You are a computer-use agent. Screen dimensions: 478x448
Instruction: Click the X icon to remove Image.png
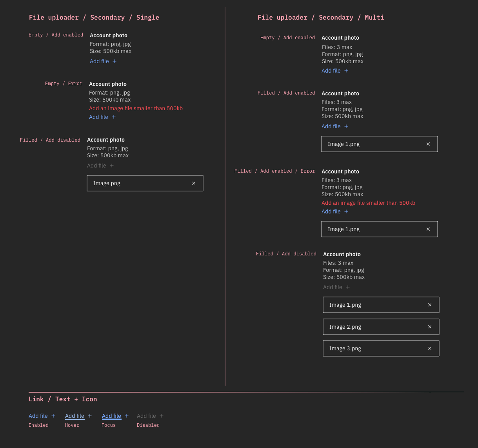click(194, 183)
